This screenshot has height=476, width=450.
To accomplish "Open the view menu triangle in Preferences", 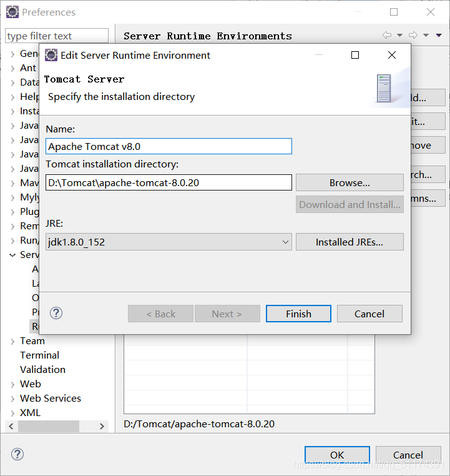I will (439, 35).
